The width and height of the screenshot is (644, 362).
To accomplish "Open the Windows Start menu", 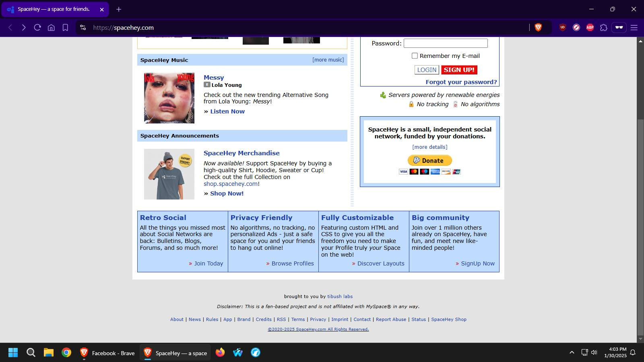I will [13, 353].
